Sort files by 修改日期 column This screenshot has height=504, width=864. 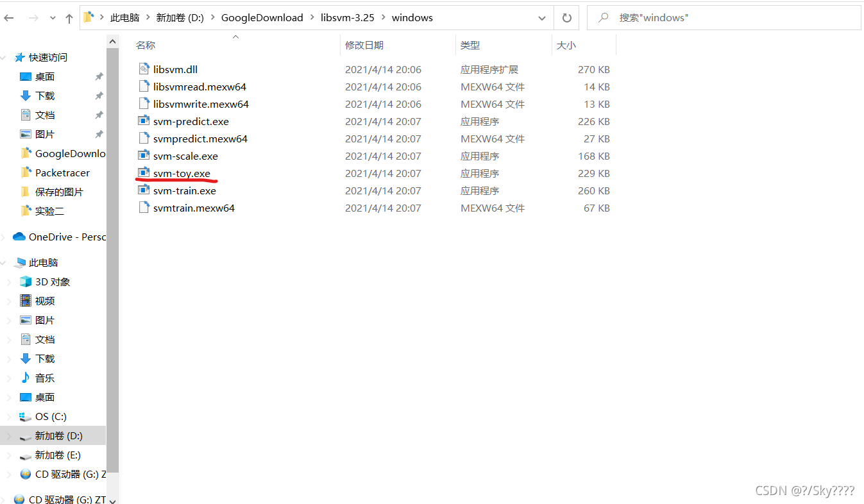pos(364,45)
